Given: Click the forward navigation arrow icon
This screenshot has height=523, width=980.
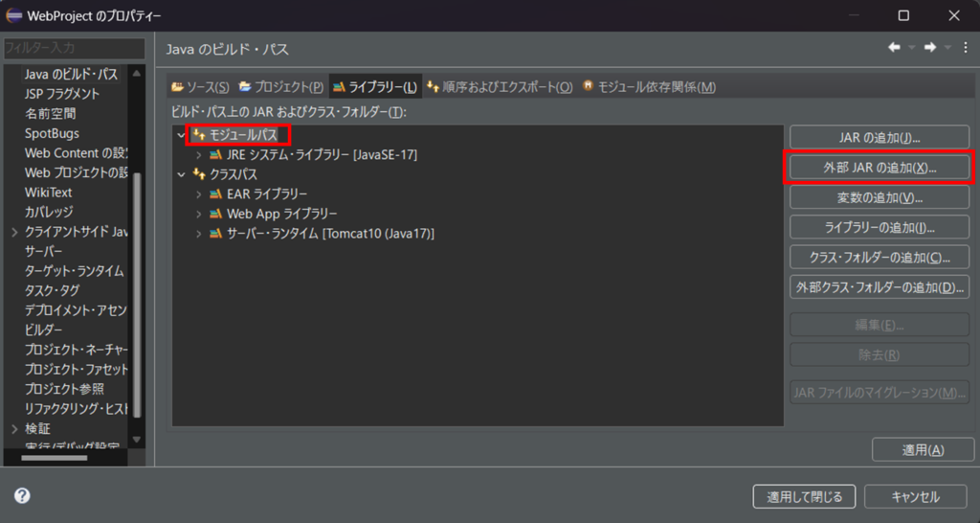Looking at the screenshot, I should click(929, 48).
